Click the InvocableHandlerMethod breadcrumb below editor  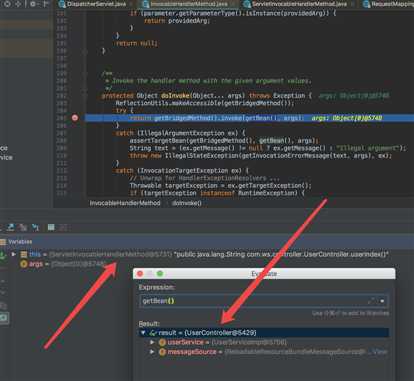click(x=125, y=203)
